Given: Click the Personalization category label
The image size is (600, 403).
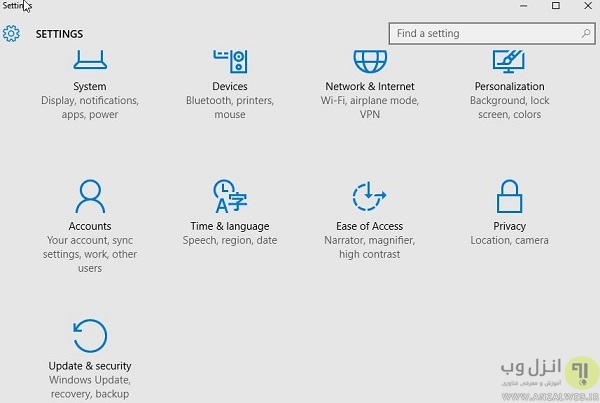Looking at the screenshot, I should pos(509,87).
